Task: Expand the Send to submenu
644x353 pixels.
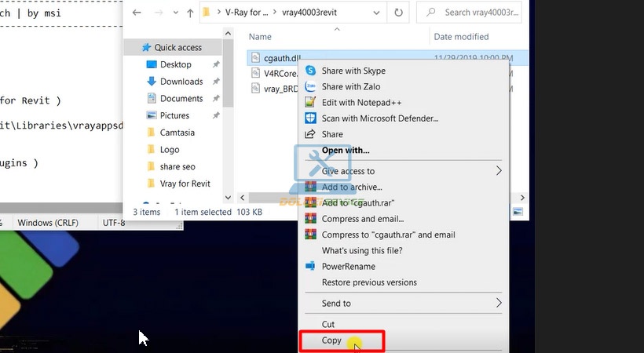Action: coord(499,303)
